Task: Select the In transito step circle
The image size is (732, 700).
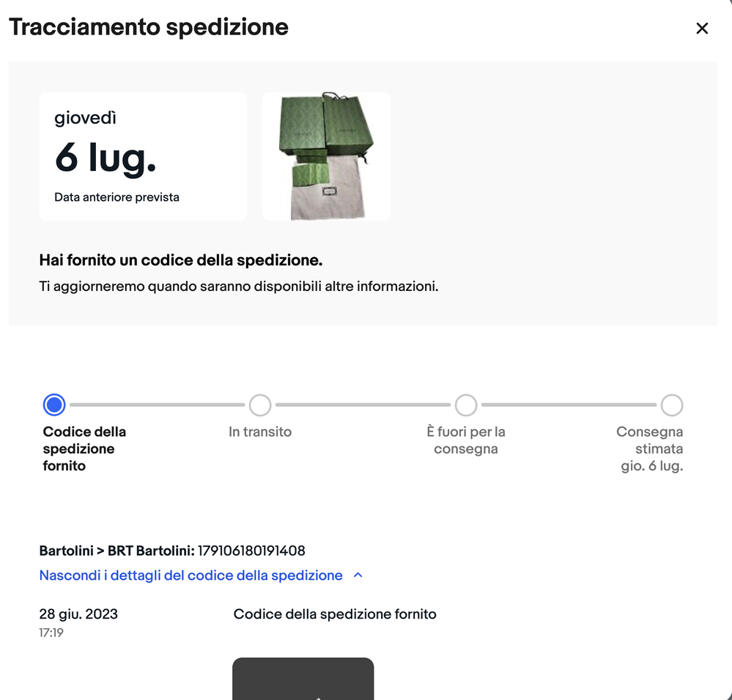Action: pyautogui.click(x=260, y=405)
